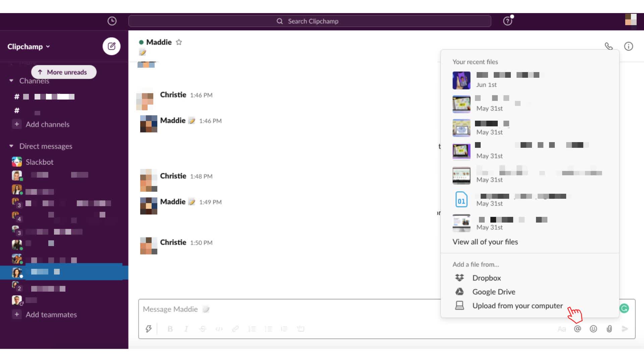Click Maddie's name on the 1:49 PM message
The image size is (644, 362).
pos(173,202)
